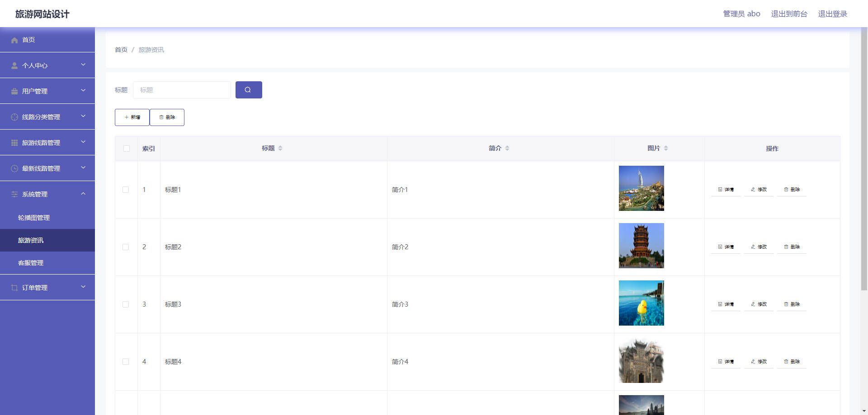Expand the 旅游线路管理 menu chevron

coord(83,142)
